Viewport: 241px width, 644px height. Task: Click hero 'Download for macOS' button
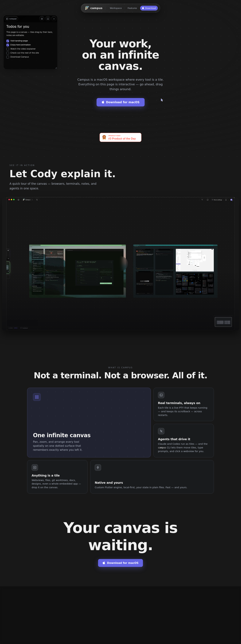(x=120, y=102)
